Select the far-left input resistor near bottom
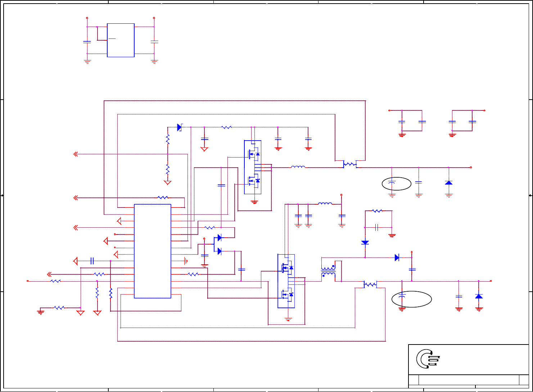The height and width of the screenshot is (392, 533). click(55, 281)
